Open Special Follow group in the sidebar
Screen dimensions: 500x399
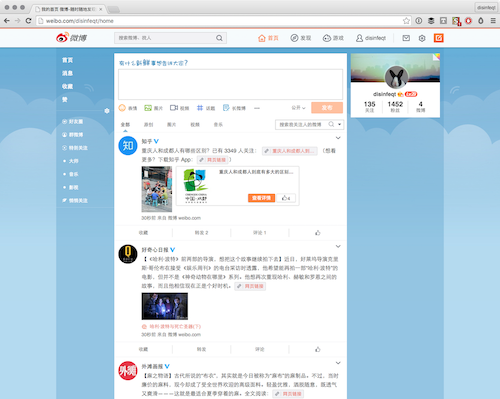[x=75, y=148]
